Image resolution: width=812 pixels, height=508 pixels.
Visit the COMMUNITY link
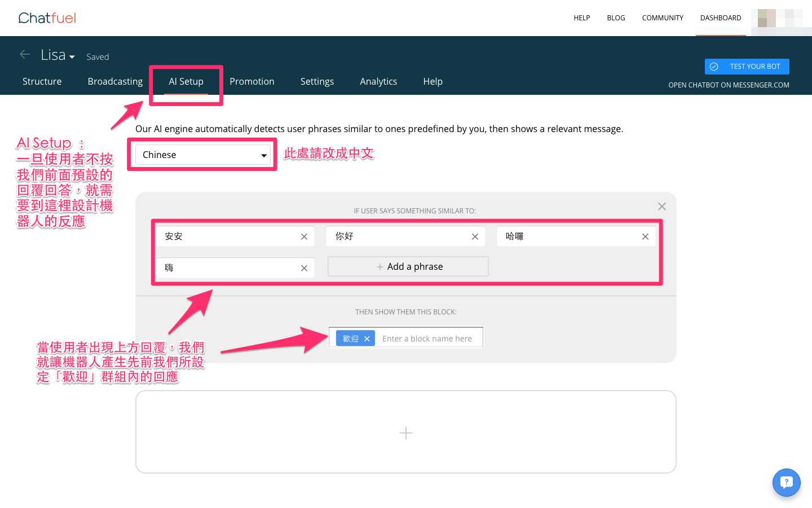pos(663,18)
